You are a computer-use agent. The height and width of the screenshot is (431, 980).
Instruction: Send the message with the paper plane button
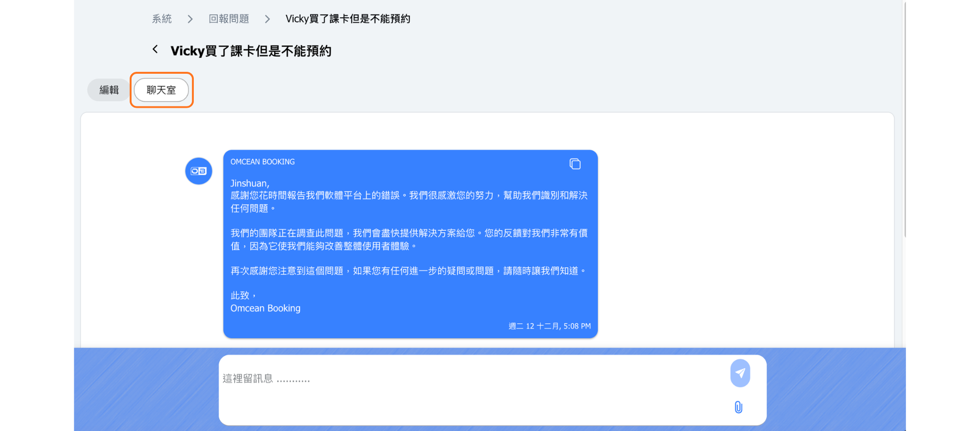pos(740,373)
